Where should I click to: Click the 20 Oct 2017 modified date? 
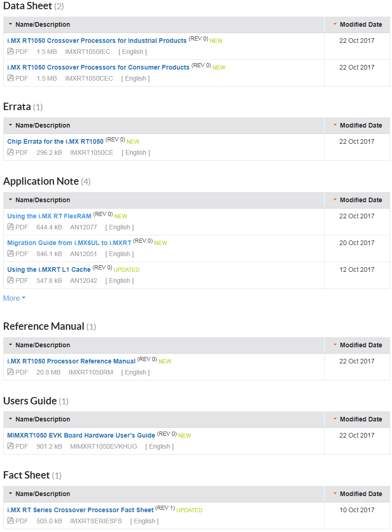pyautogui.click(x=357, y=243)
